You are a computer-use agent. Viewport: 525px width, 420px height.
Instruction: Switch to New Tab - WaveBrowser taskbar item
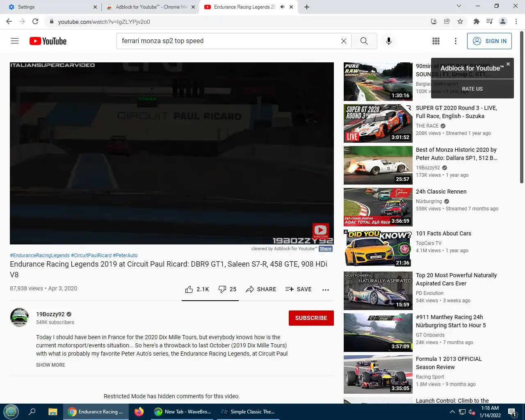click(183, 412)
